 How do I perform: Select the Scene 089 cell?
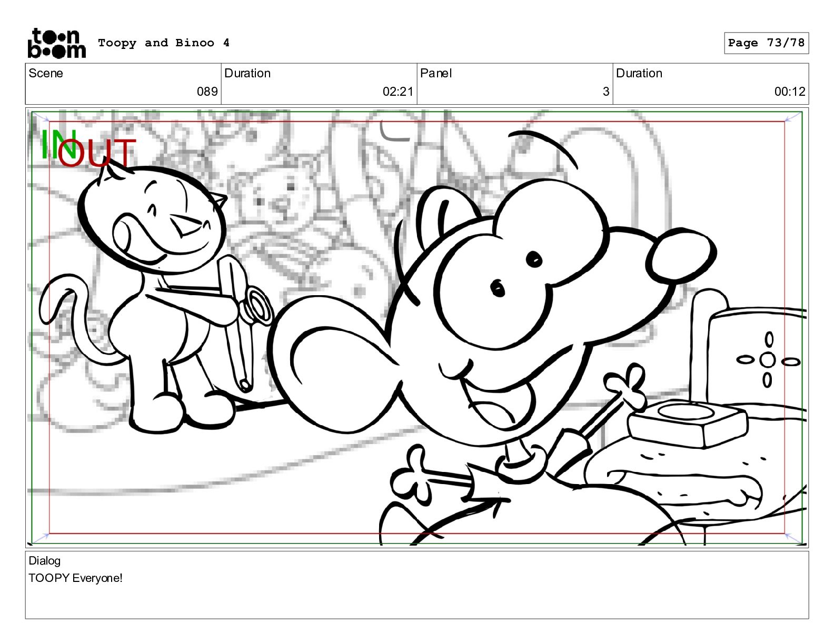coord(123,83)
